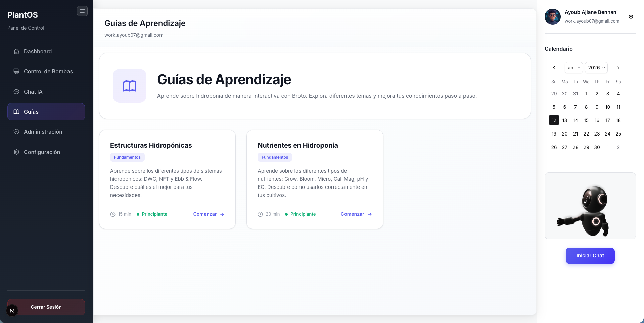Image resolution: width=644 pixels, height=323 pixels.
Task: Click the Broto robot mascot image
Action: pos(590,206)
